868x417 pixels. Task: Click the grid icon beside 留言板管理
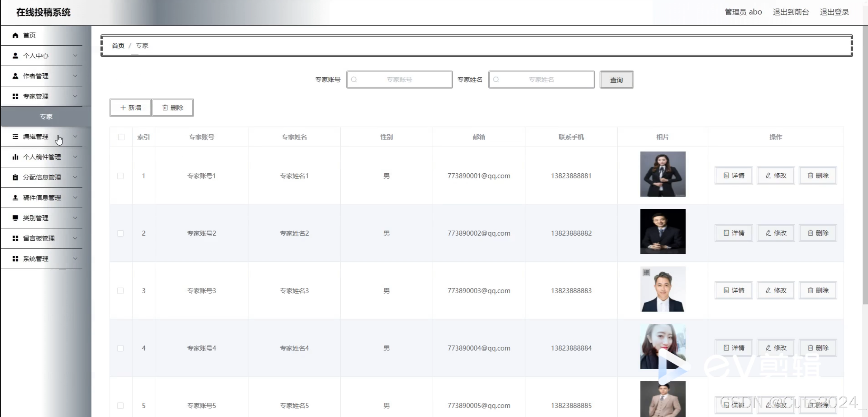point(15,238)
